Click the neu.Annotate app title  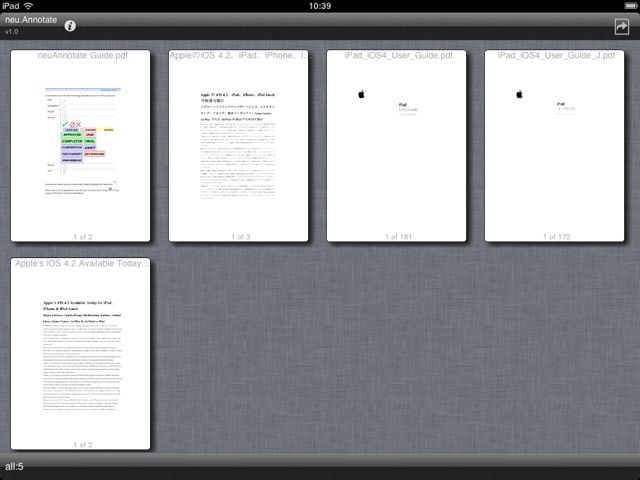[x=31, y=20]
